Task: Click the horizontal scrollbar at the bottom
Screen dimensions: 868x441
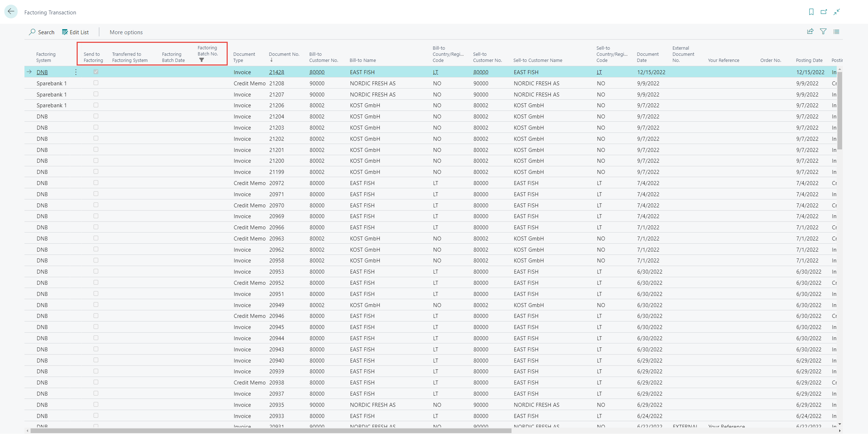Action: pyautogui.click(x=271, y=431)
